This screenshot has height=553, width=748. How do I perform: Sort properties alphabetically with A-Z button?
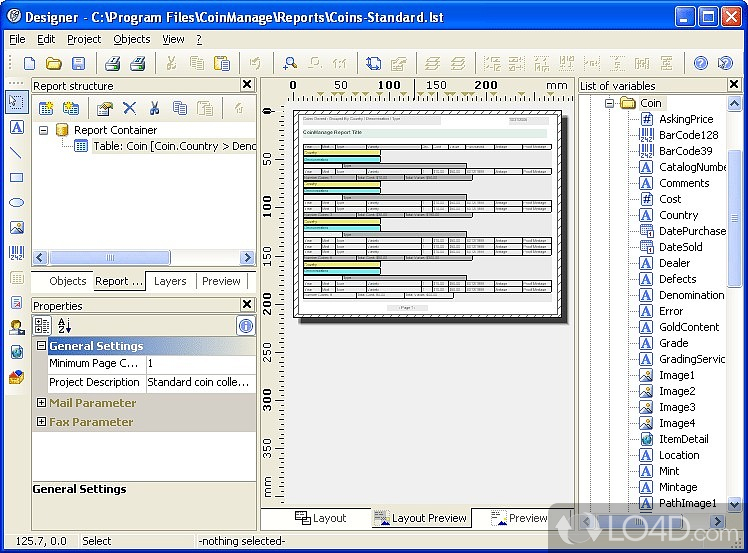[x=64, y=326]
